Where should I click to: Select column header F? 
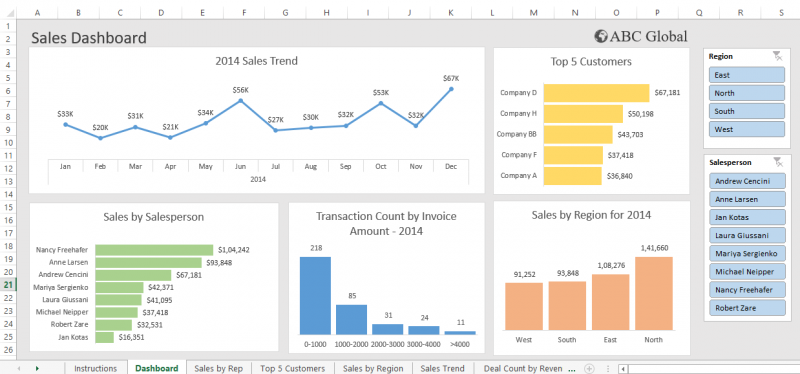click(244, 13)
